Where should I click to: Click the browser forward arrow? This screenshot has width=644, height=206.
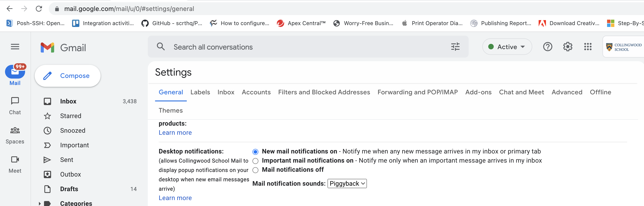point(24,9)
